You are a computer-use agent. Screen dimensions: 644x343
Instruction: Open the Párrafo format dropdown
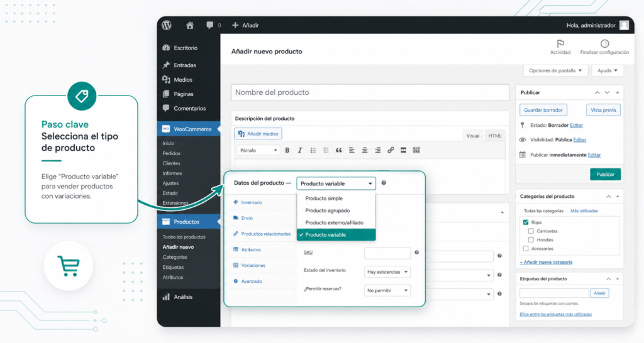point(258,150)
